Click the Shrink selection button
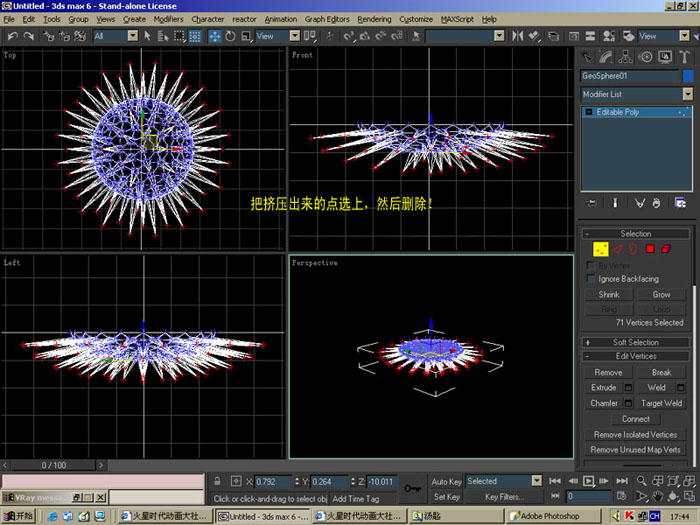700x525 pixels. pos(609,295)
